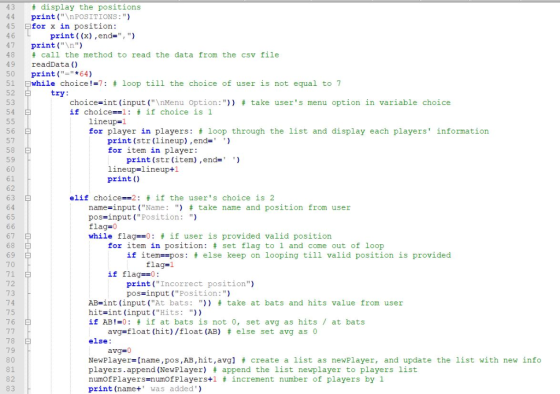Select line number 43 in the margin

tap(11, 7)
